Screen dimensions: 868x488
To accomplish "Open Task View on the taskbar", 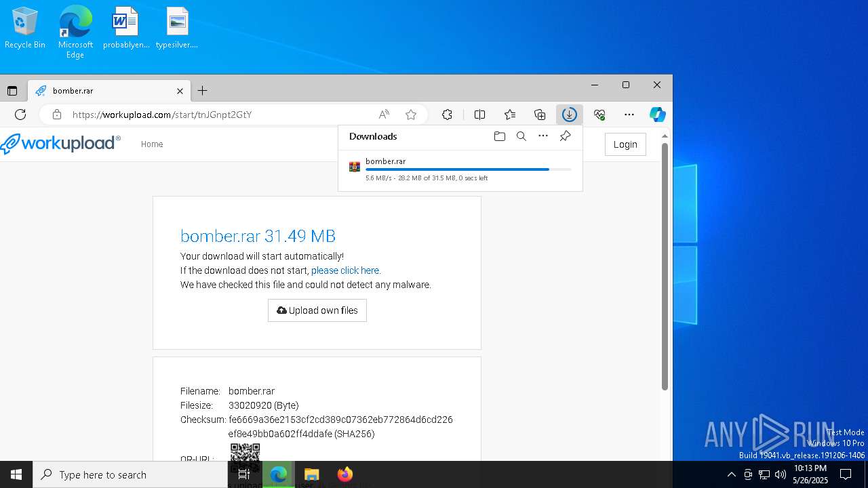I will (244, 474).
